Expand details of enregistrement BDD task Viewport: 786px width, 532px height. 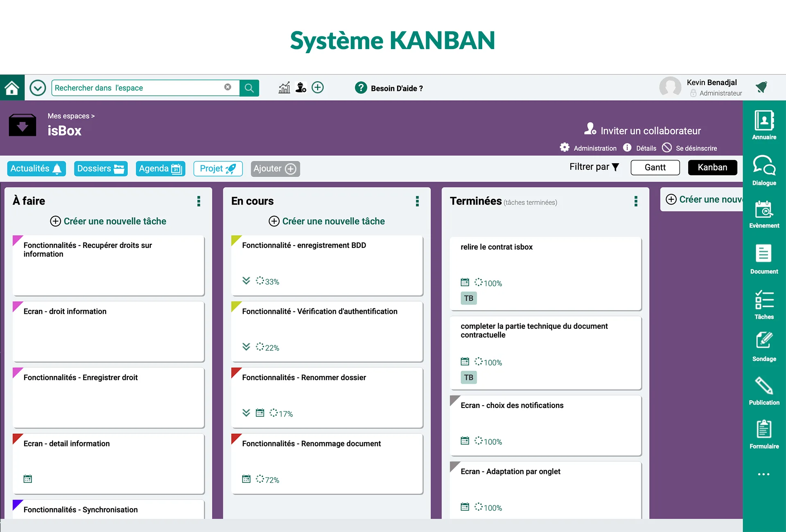coord(246,281)
